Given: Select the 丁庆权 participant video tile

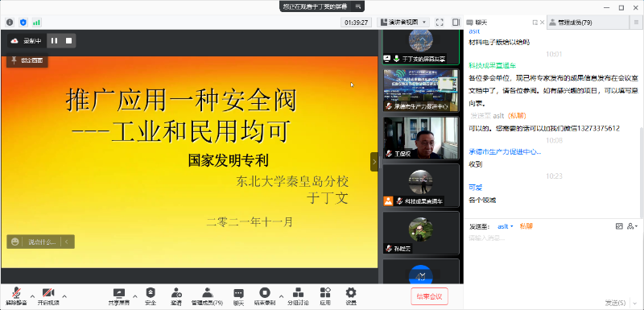Looking at the screenshot, I should (421, 138).
